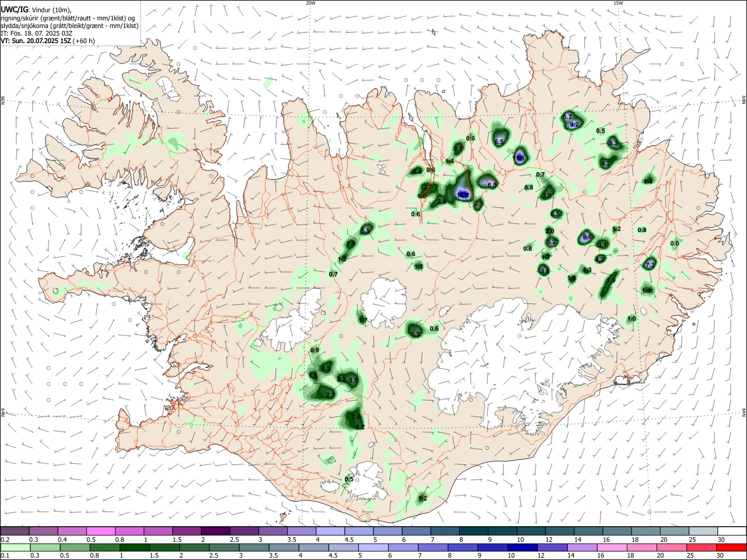
Task: Click the 5.3 precipitation value on the map
Action: (613, 143)
